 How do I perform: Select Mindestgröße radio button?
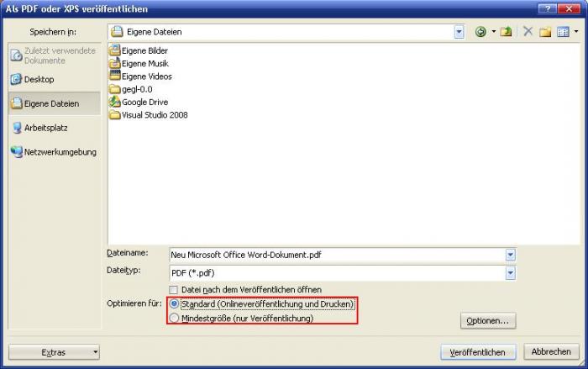click(174, 319)
